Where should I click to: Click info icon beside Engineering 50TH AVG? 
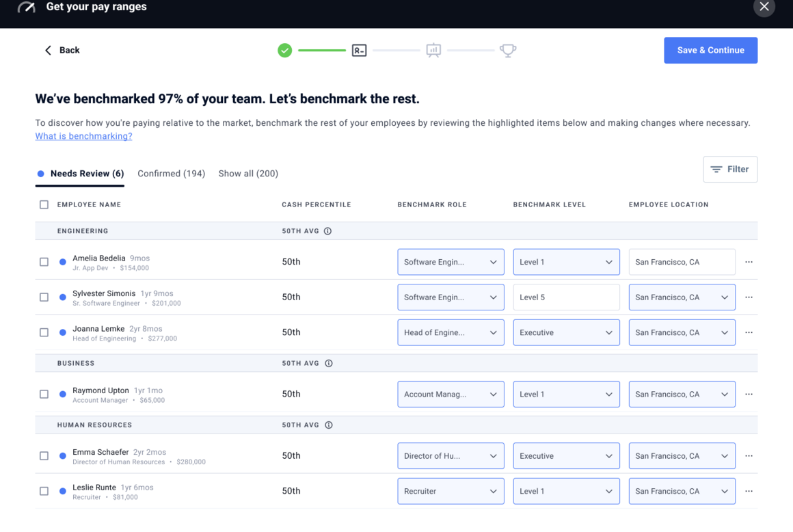tap(327, 231)
